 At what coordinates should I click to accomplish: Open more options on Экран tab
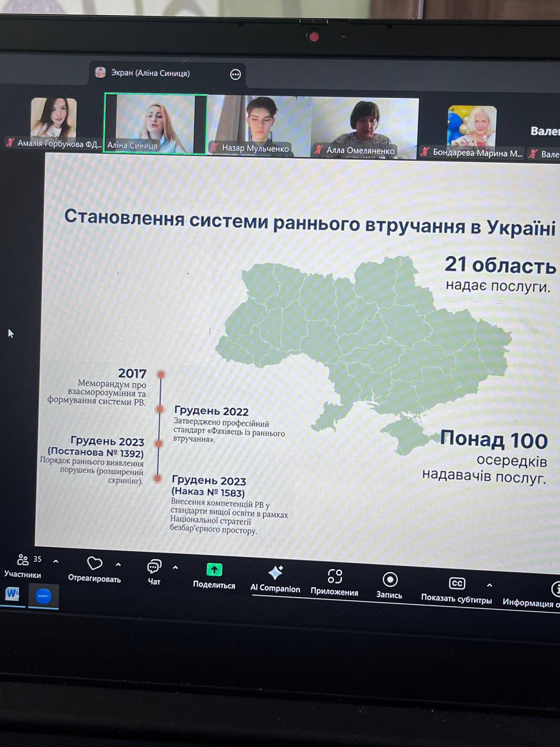(x=235, y=74)
